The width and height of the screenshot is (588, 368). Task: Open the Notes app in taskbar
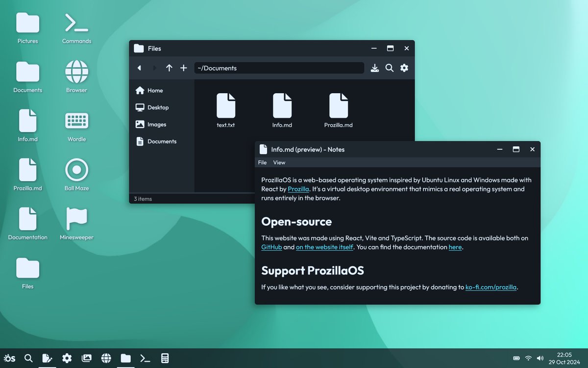tap(48, 358)
